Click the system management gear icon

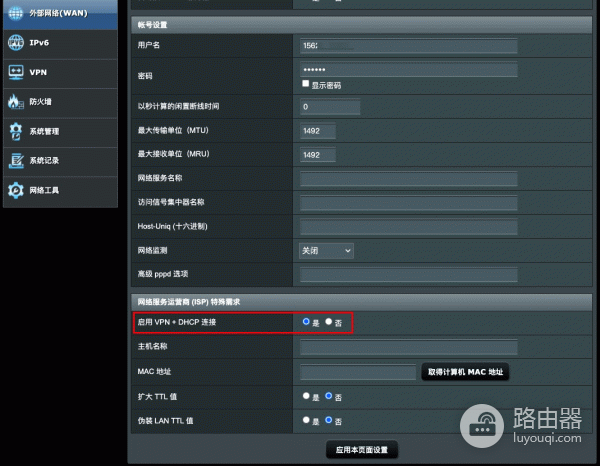click(16, 131)
